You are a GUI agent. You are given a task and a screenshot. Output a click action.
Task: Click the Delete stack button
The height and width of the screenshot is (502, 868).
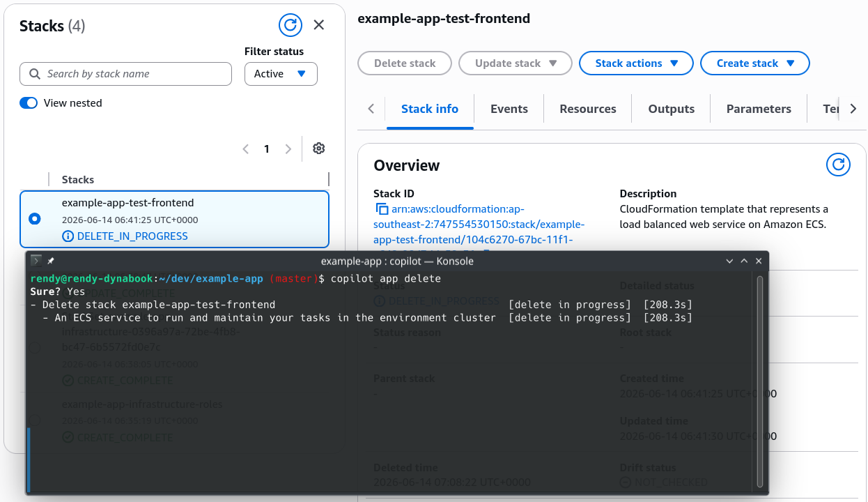pos(405,63)
